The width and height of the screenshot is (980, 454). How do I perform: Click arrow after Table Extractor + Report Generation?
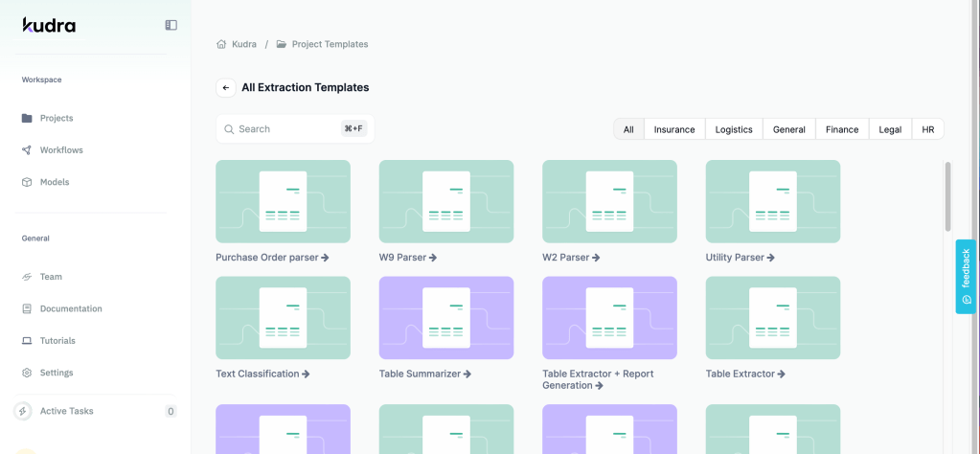pyautogui.click(x=600, y=386)
